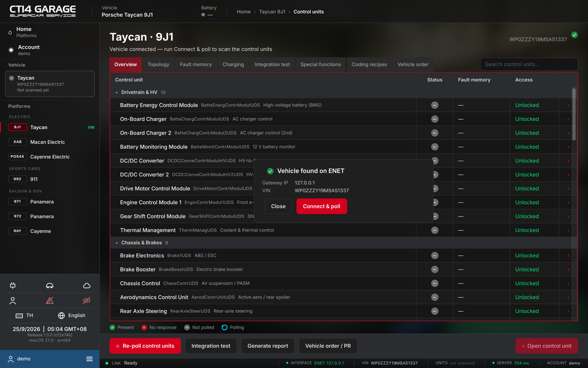588x368 pixels.
Task: Click Vehicle order / PR button
Action: coord(328,346)
